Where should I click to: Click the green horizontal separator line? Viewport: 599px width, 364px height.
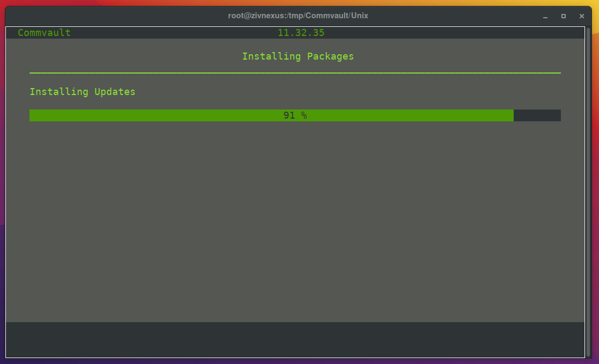click(295, 72)
